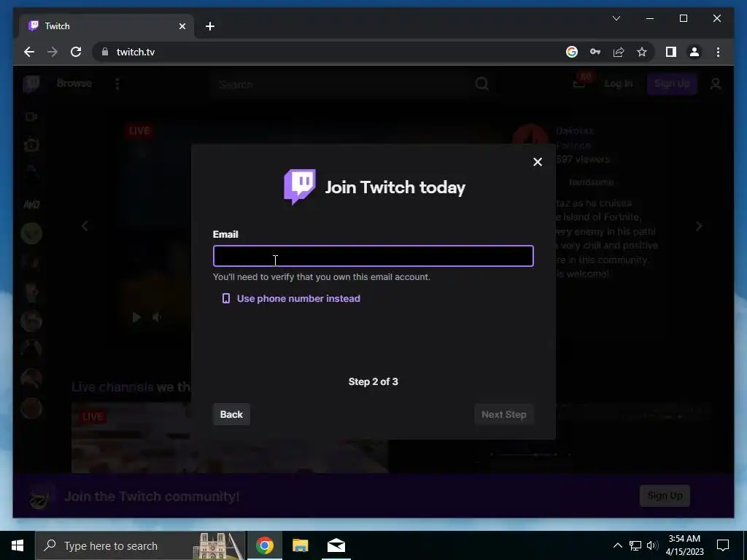Open Browse in Twitch navigation
This screenshot has height=560, width=747.
click(74, 83)
